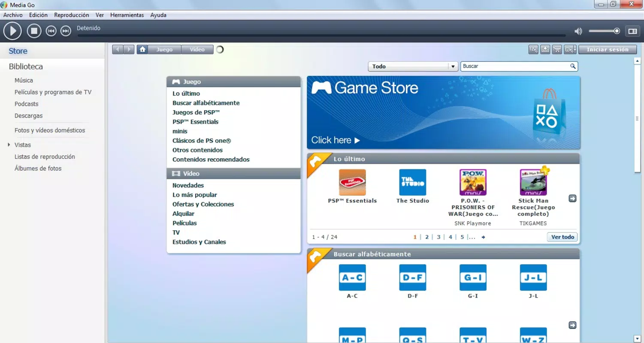Viewport: 644px width, 343px height.
Task: Open the account management dropdown icon
Action: [570, 49]
